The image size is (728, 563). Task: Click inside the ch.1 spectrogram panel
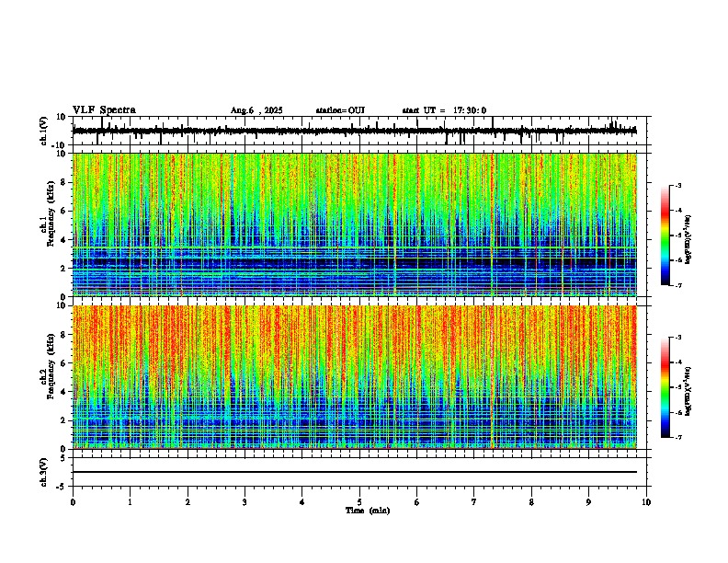pyautogui.click(x=354, y=224)
